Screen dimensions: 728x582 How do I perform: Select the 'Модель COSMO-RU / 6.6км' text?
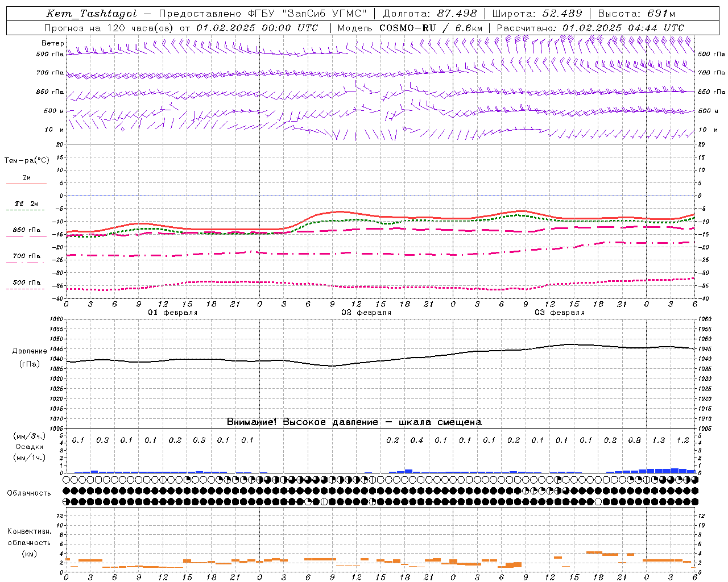[410, 28]
